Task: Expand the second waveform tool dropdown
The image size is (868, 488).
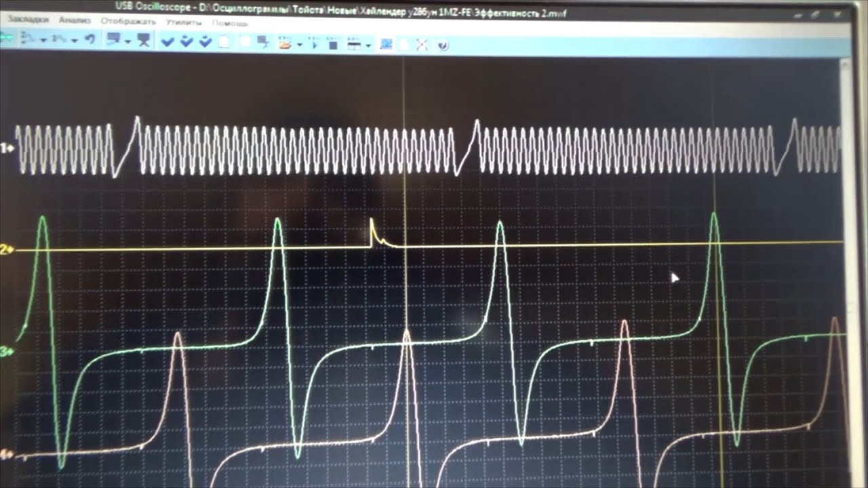Action: point(74,41)
